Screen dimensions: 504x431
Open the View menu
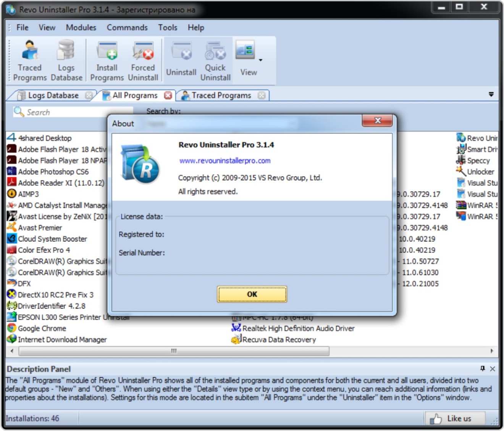47,27
